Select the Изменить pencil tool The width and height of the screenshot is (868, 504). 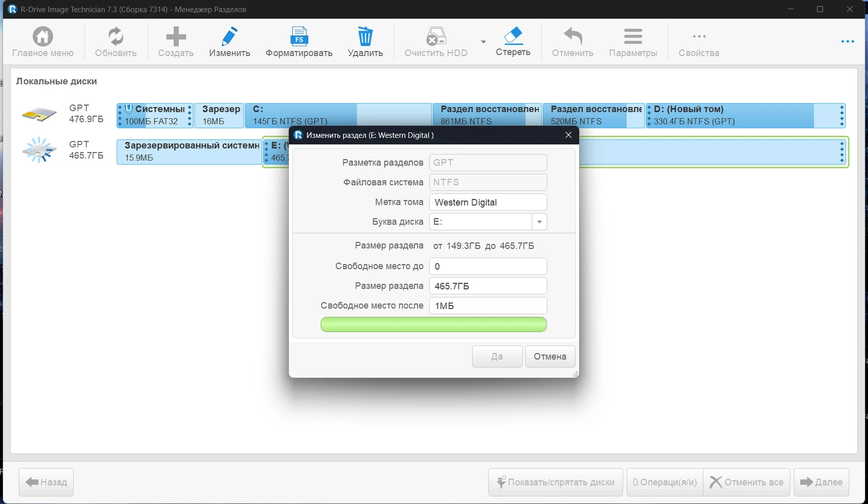pos(229,37)
